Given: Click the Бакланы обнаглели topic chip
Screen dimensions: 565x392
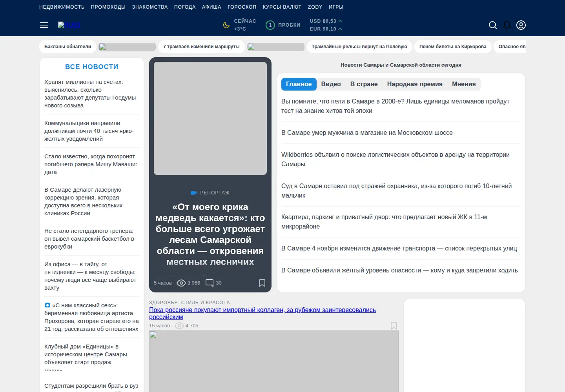Looking at the screenshot, I should point(68,47).
